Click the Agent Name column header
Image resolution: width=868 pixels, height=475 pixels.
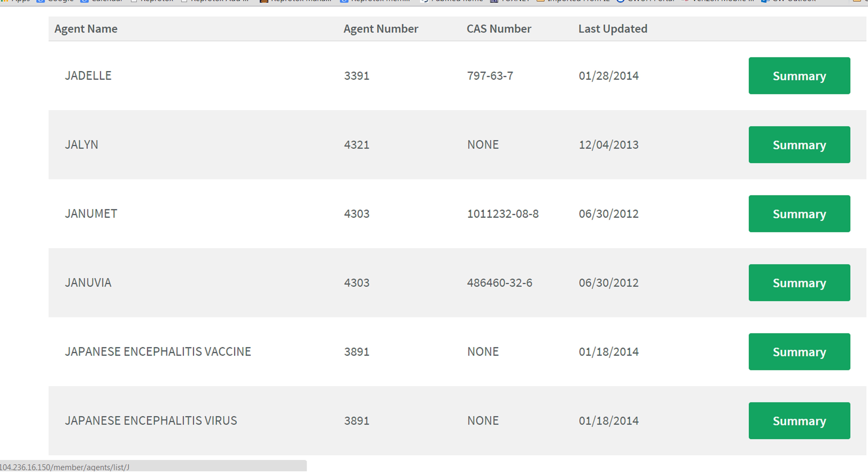coord(86,29)
